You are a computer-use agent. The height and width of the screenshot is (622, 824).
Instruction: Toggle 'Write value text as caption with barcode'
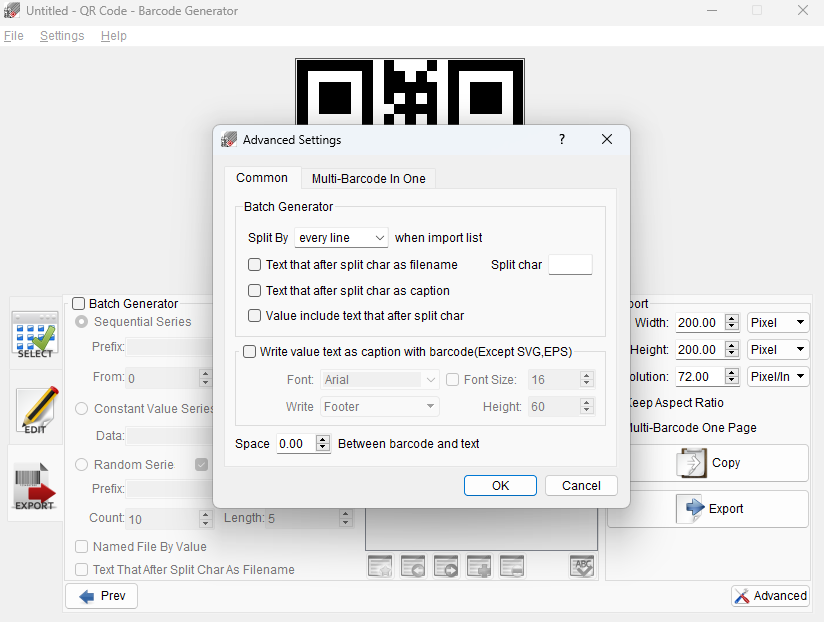(x=250, y=352)
